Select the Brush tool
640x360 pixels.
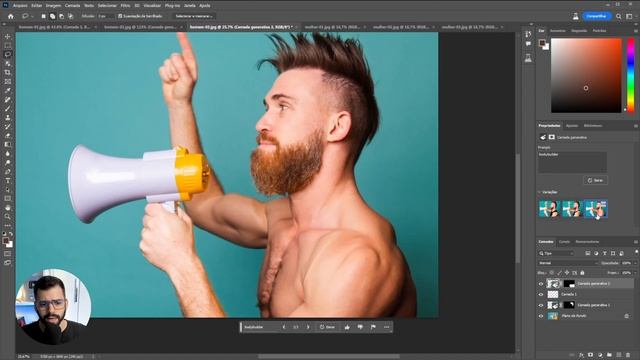[x=7, y=109]
